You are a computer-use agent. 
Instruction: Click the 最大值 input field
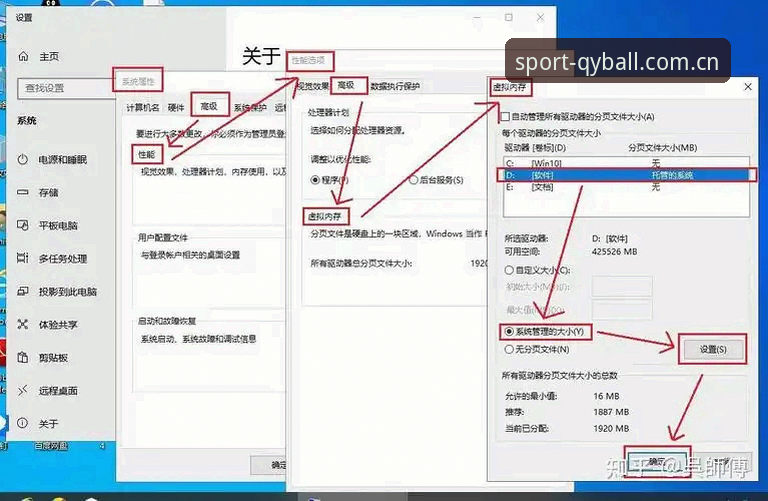coord(622,310)
